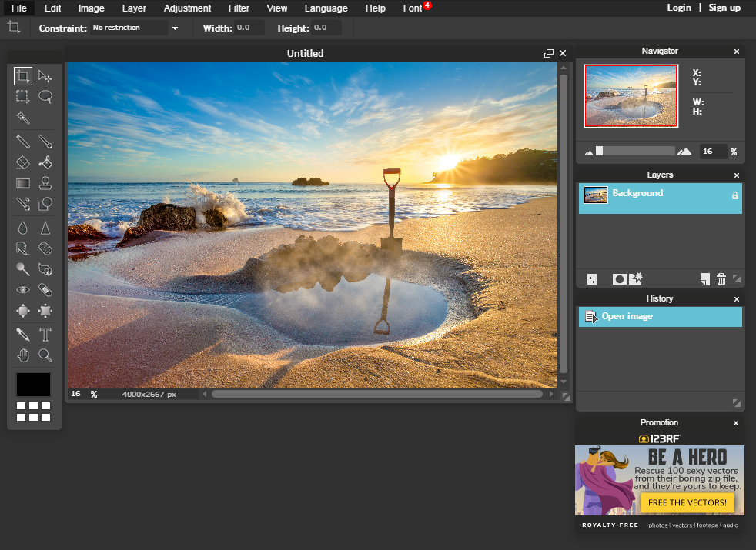Select the Magic Wand tool
The height and width of the screenshot is (550, 756).
[23, 117]
